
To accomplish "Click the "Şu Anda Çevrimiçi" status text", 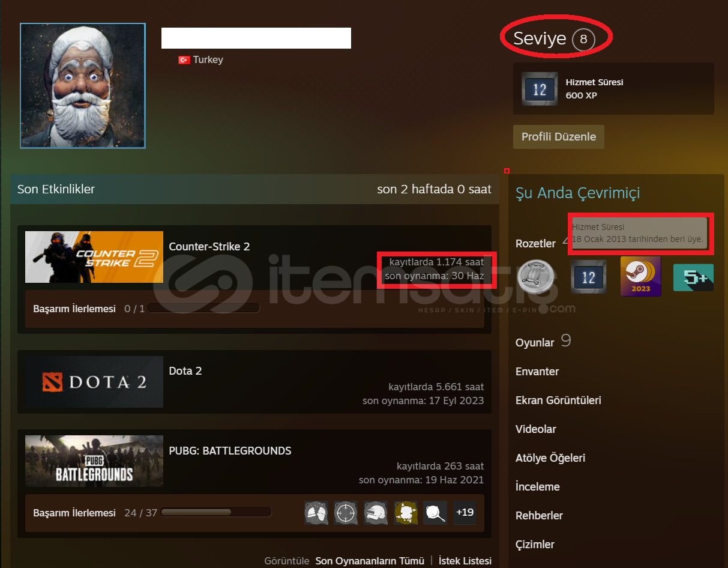I will coord(578,193).
